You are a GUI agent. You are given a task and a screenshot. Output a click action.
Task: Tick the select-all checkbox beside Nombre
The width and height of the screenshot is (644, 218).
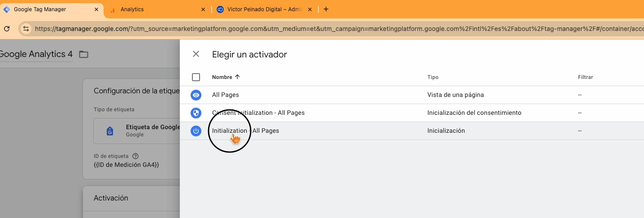196,77
